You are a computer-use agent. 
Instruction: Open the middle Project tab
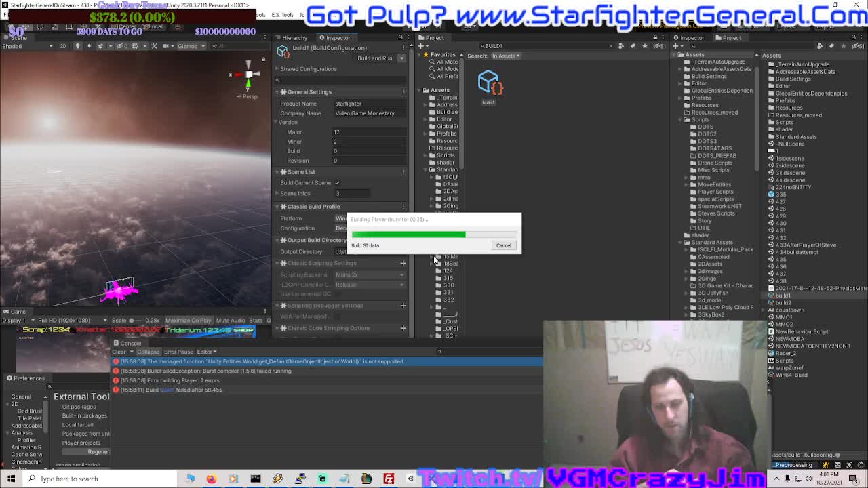(431, 38)
